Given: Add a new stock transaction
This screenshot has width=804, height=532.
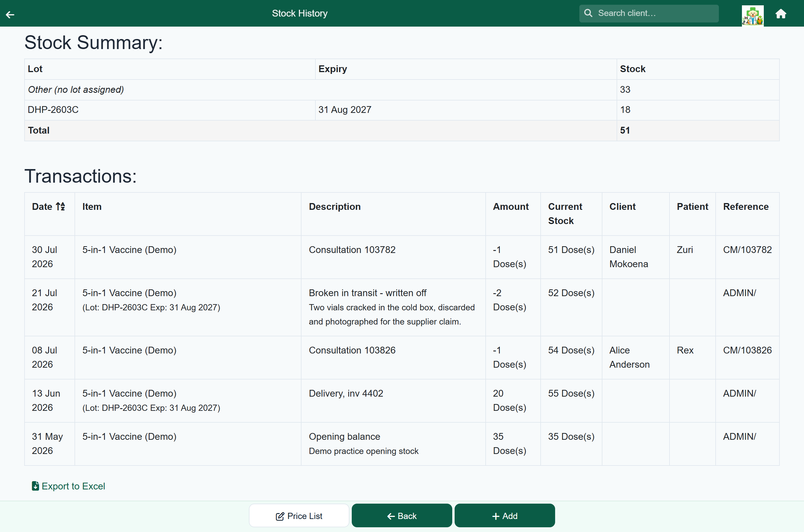Looking at the screenshot, I should coord(505,515).
